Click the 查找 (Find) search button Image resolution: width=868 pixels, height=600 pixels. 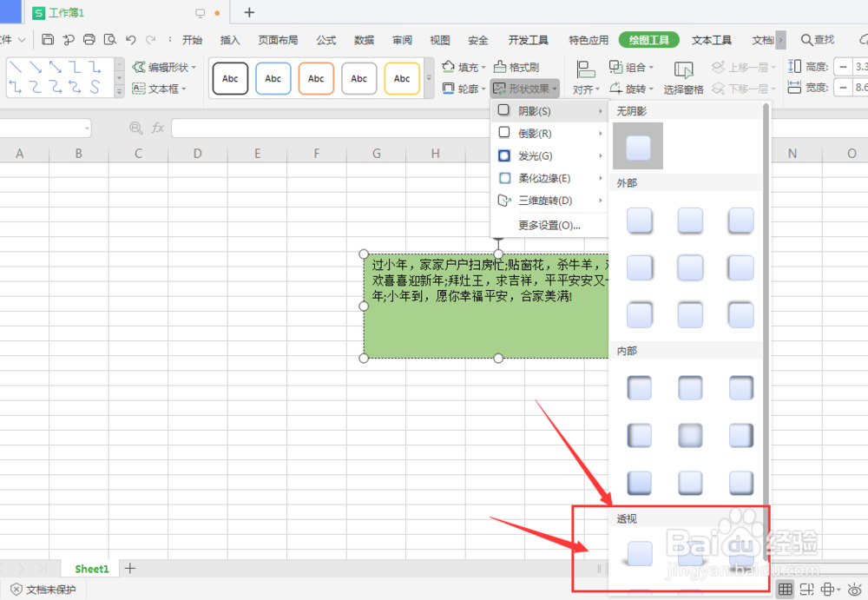(818, 40)
